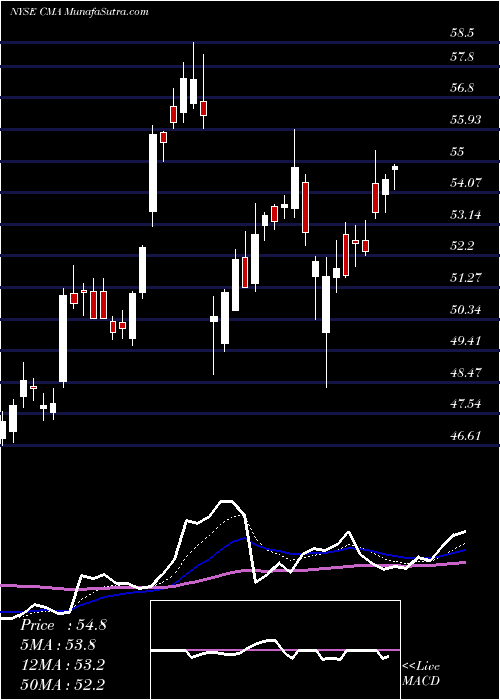Click the latest candlestick near 54.8

tap(395, 177)
